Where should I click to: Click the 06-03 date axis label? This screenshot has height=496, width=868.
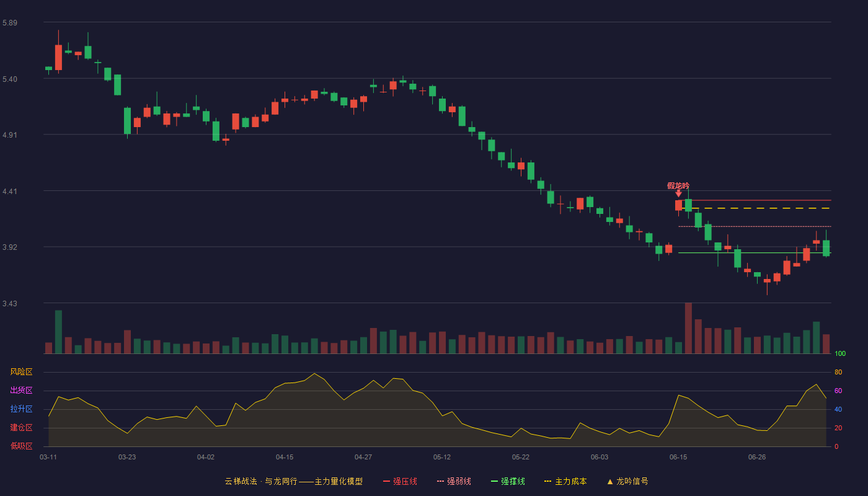(x=600, y=457)
